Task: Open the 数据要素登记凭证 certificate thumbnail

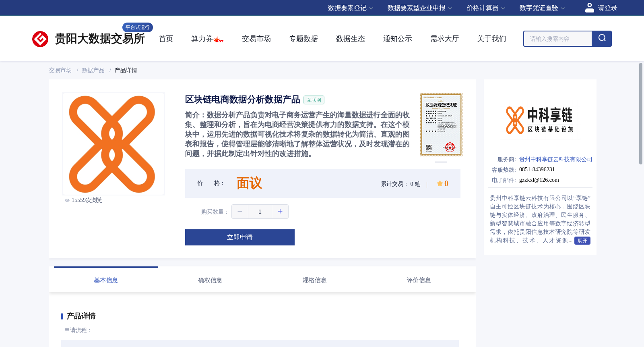Action: click(x=441, y=125)
